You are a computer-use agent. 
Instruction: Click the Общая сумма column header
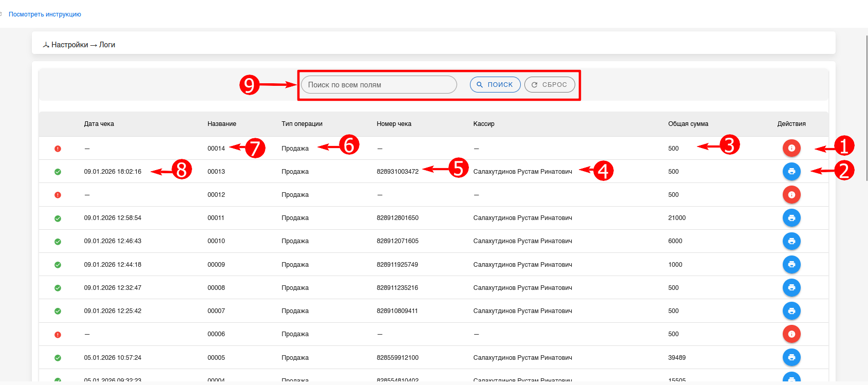point(688,124)
